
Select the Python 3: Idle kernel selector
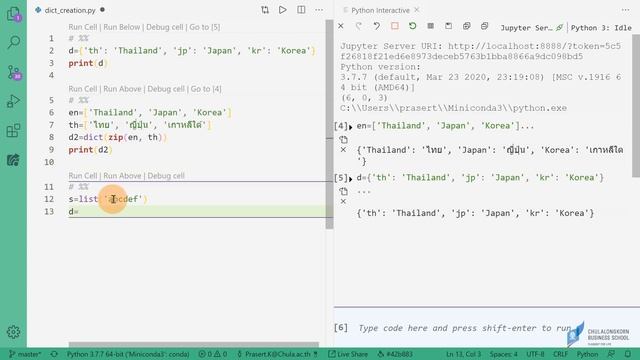click(601, 28)
